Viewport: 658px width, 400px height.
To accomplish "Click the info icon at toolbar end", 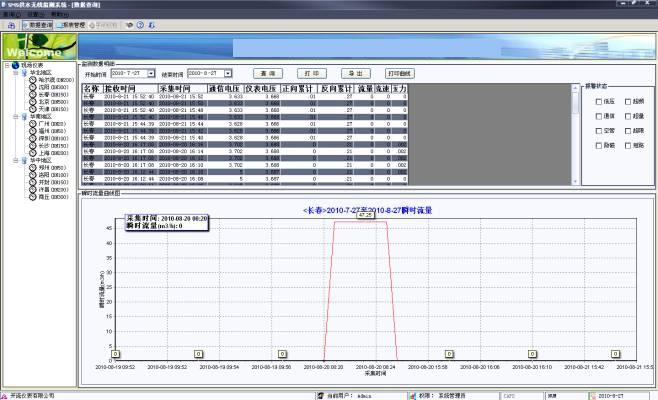I will pyautogui.click(x=151, y=23).
